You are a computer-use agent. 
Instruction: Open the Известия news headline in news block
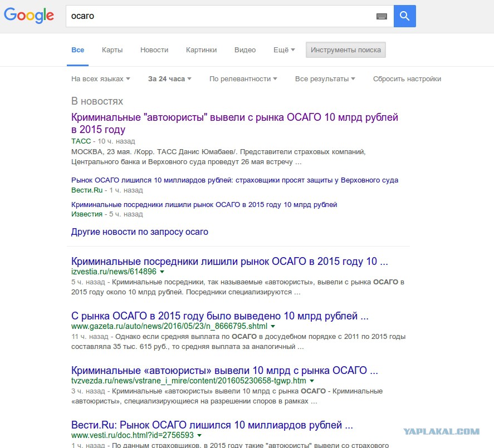click(x=204, y=205)
